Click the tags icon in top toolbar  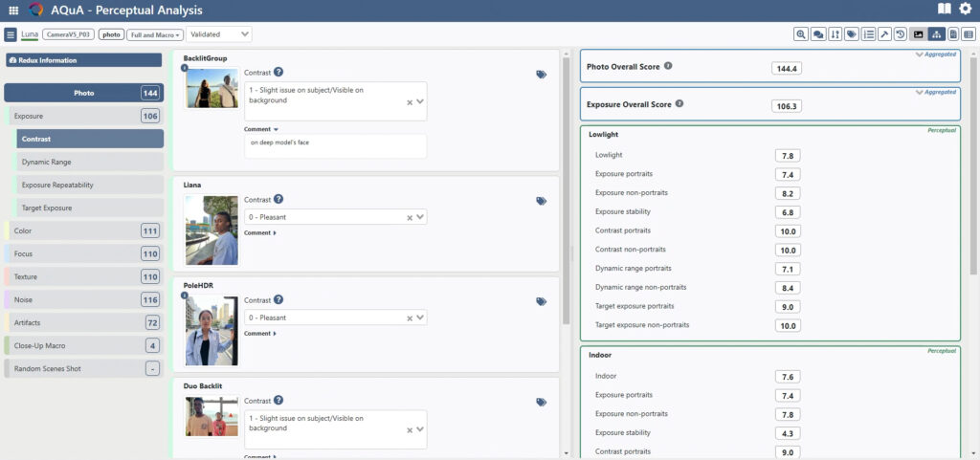(x=852, y=34)
